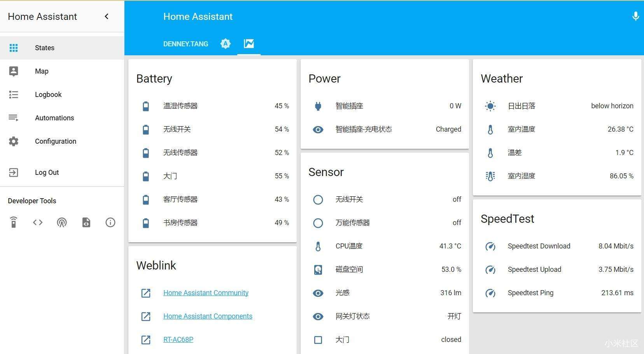
Task: Switch to the DENNEY.TANG tab
Action: pyautogui.click(x=185, y=44)
